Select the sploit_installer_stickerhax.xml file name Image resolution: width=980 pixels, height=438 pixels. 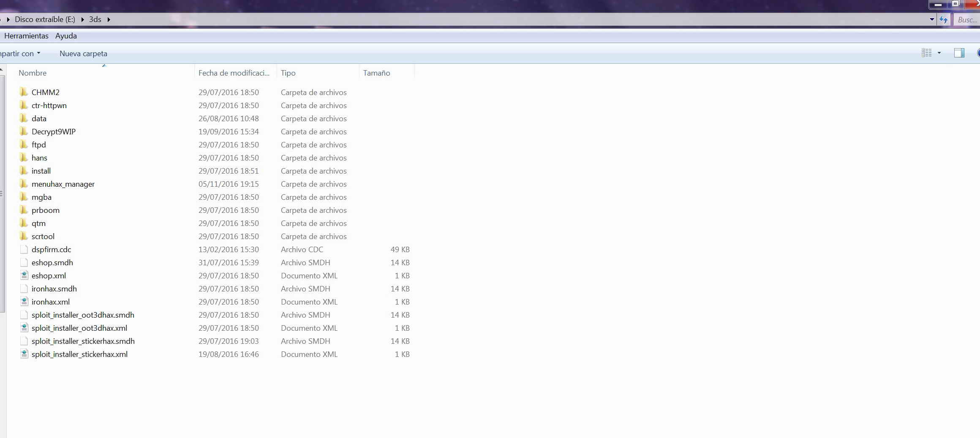79,354
